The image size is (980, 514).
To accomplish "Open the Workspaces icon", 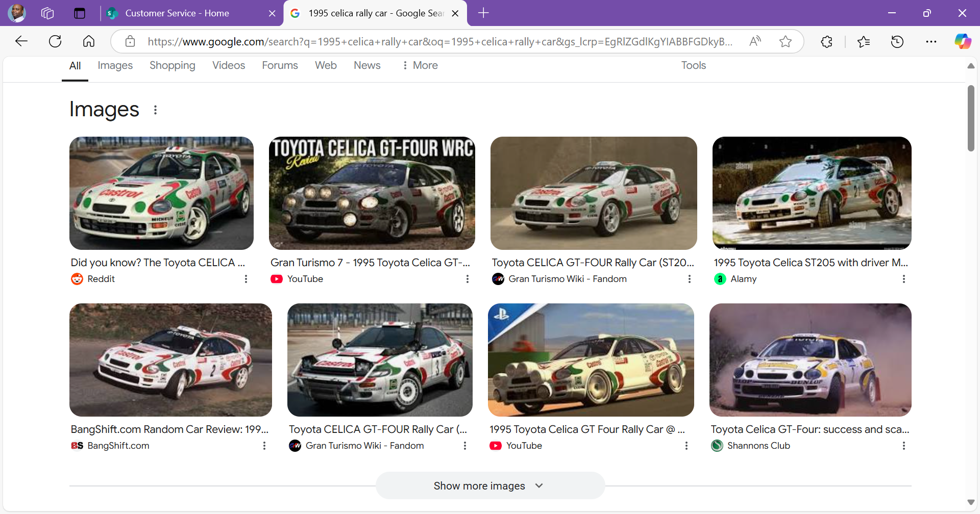I will click(x=47, y=13).
